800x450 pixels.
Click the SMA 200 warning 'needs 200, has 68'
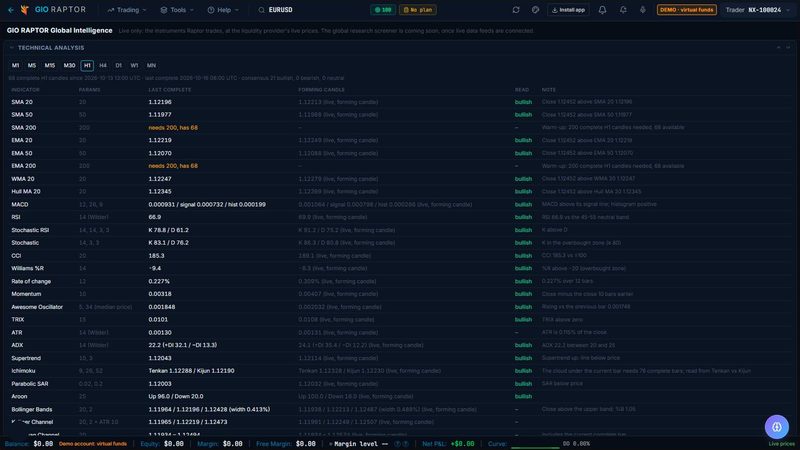[173, 128]
